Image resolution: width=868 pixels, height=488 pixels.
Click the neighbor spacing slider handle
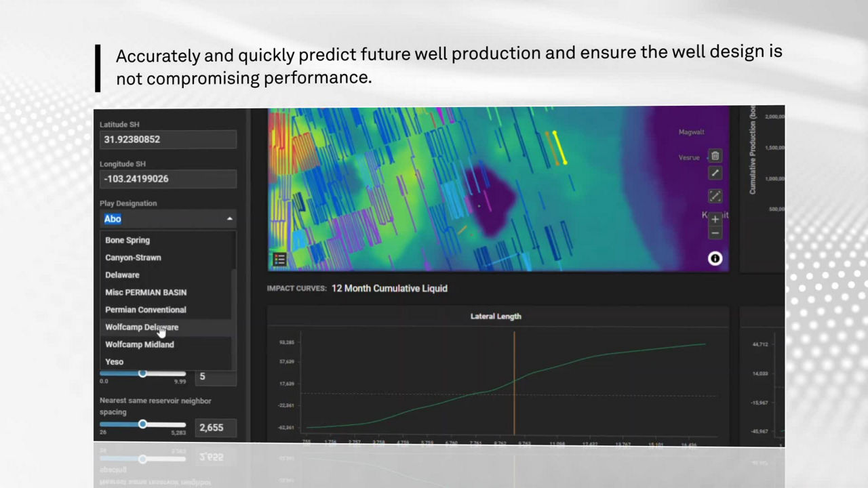[x=142, y=424]
